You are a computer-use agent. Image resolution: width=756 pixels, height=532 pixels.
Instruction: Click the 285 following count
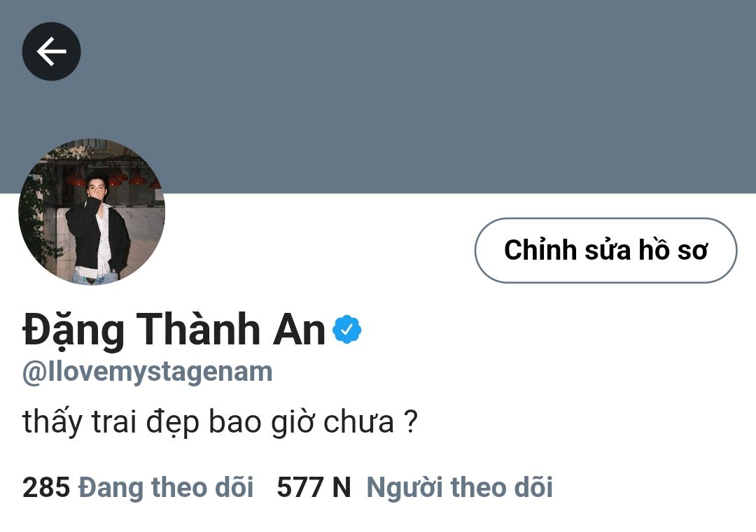pyautogui.click(x=46, y=487)
